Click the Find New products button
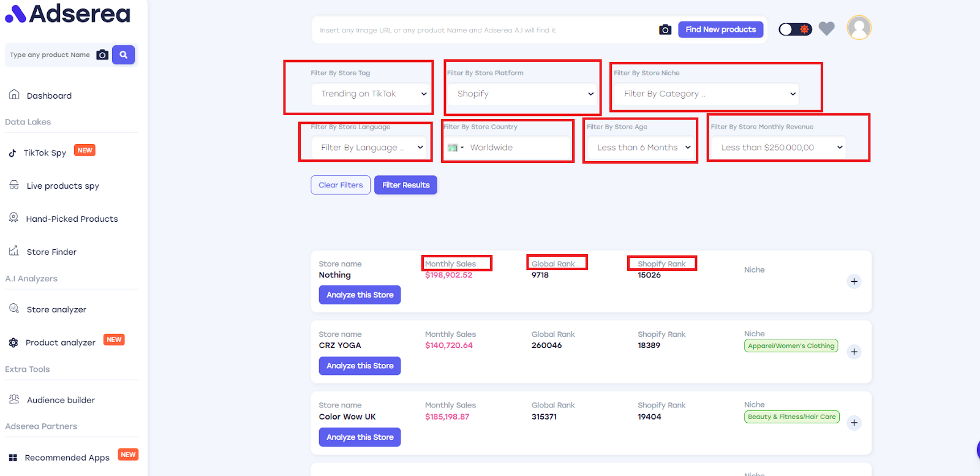 [x=721, y=29]
